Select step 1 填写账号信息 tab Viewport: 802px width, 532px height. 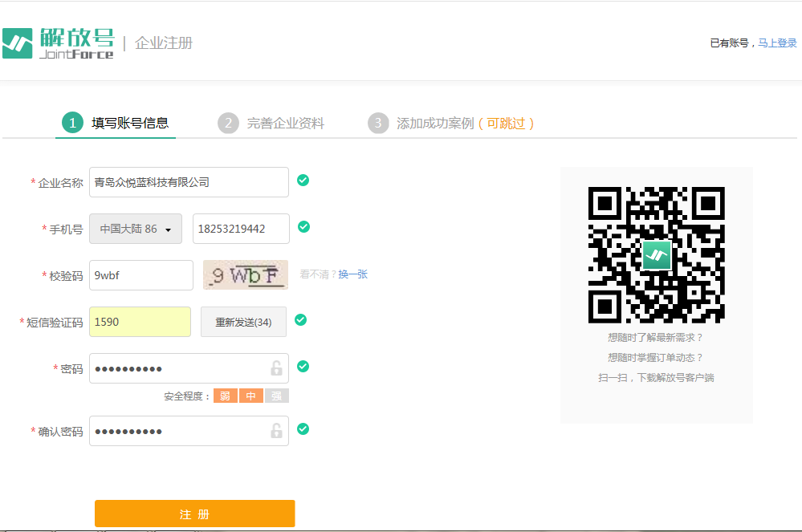116,123
